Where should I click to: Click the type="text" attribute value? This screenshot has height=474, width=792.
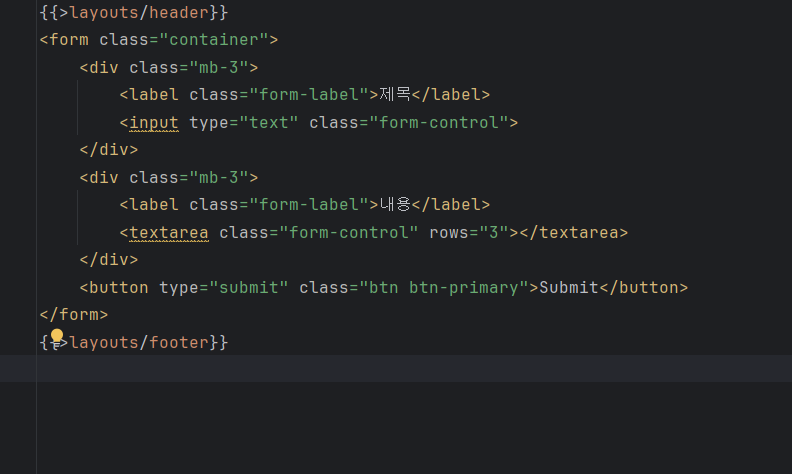pos(269,123)
